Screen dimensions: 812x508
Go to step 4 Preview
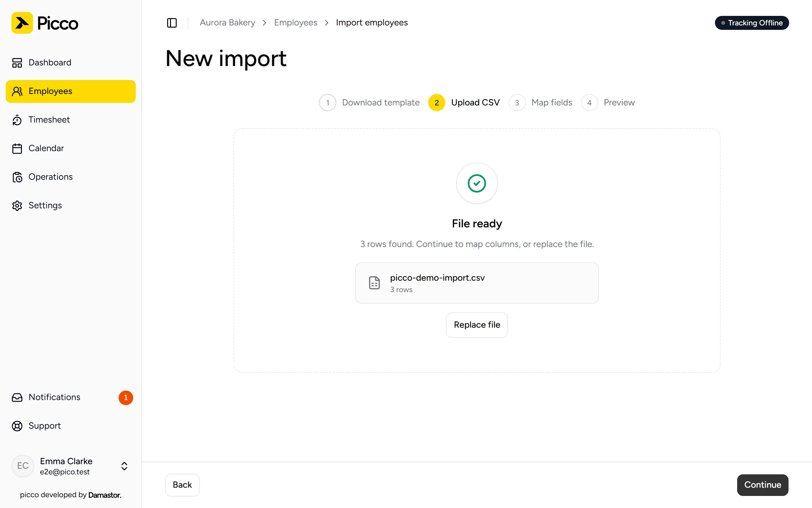pos(608,103)
